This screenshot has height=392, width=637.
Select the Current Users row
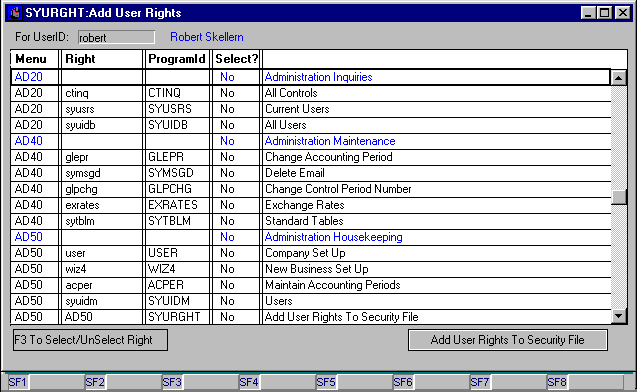click(311, 109)
